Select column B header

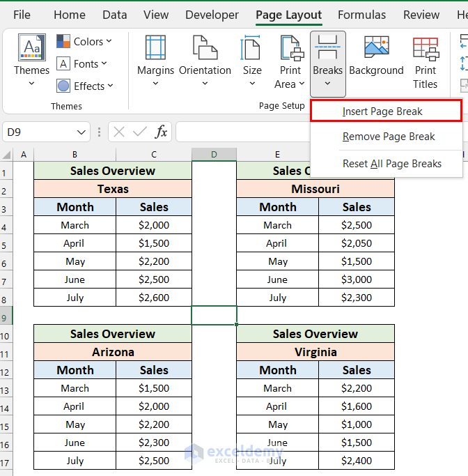[75, 155]
